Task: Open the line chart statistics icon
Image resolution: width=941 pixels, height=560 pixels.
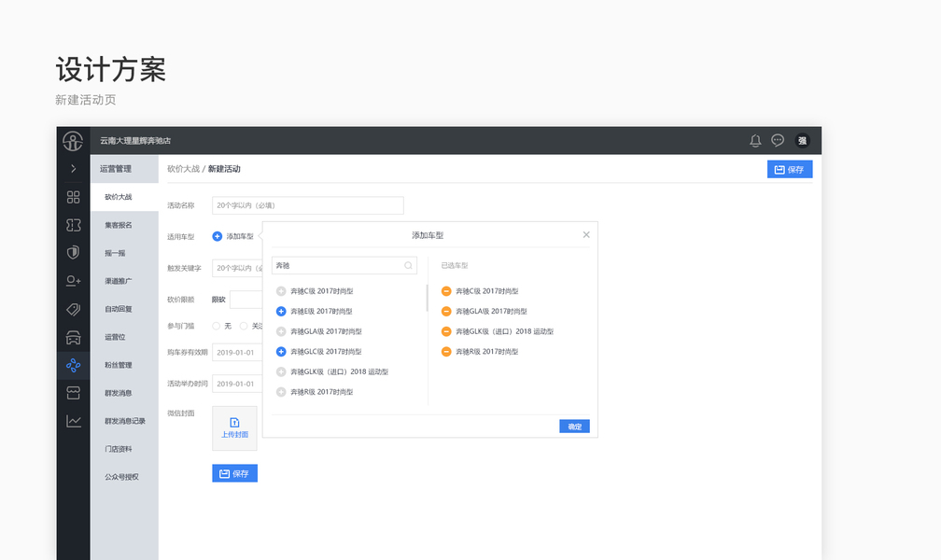Action: click(x=73, y=421)
